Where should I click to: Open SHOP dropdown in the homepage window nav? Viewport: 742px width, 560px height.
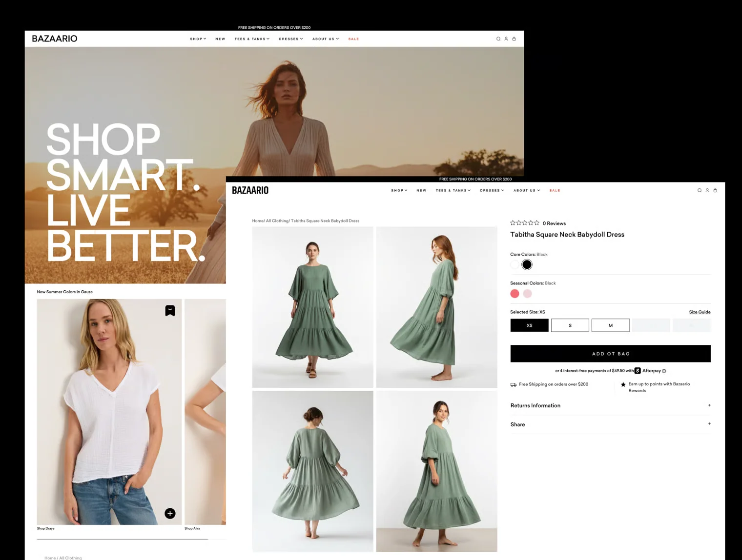pyautogui.click(x=198, y=39)
